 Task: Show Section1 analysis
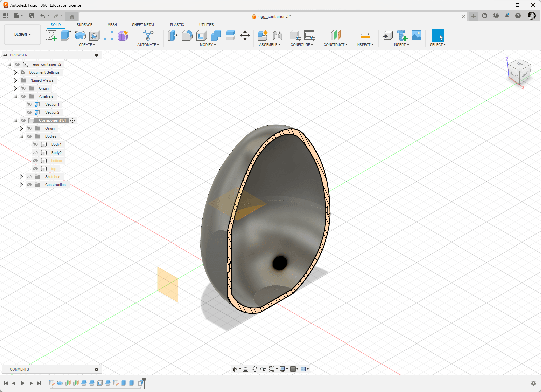[29, 104]
